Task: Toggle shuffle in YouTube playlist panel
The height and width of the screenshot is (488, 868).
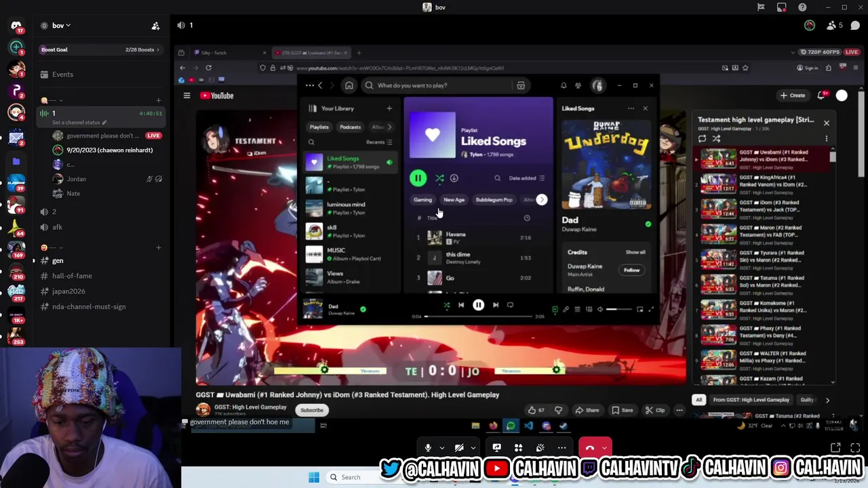Action: [x=716, y=138]
